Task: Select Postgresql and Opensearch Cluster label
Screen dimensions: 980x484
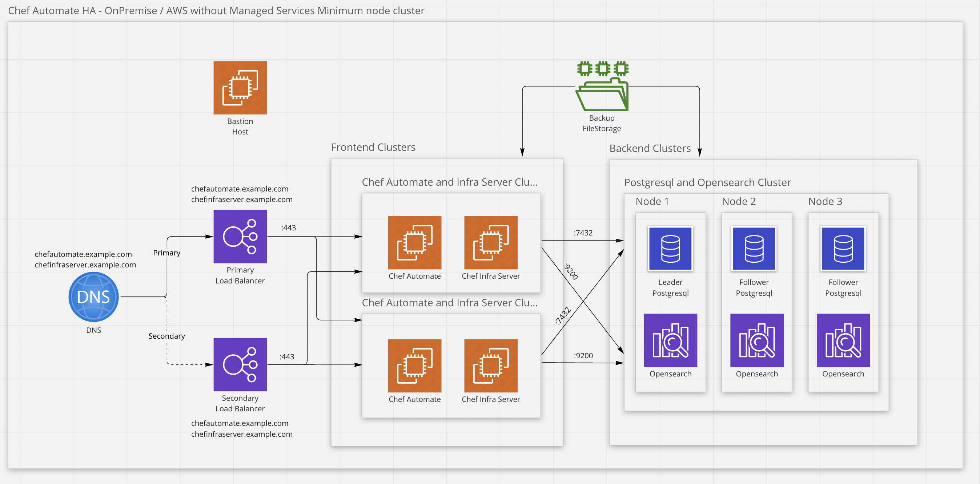Action: (707, 182)
